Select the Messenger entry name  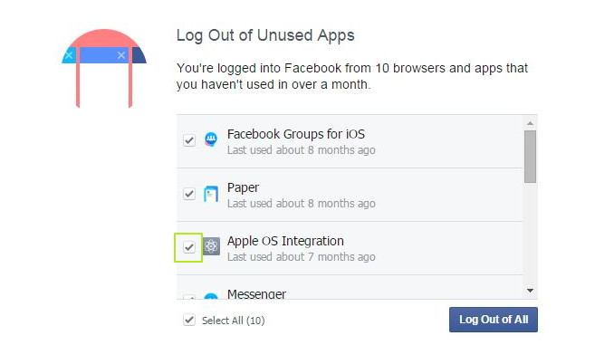click(256, 294)
